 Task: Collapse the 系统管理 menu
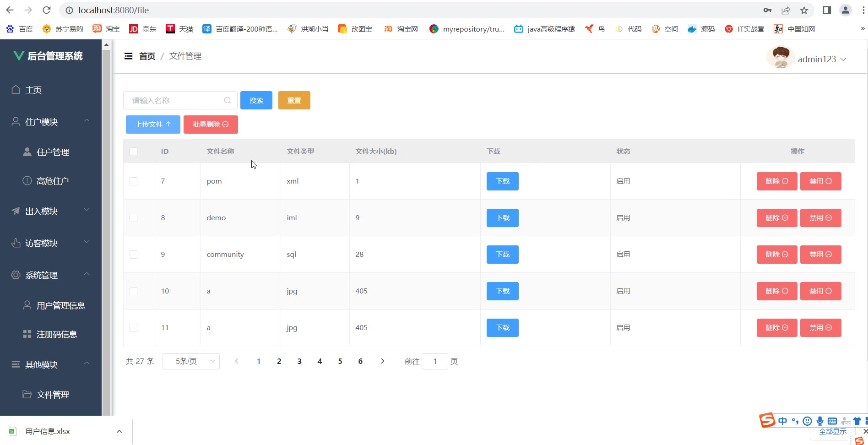[x=87, y=274]
